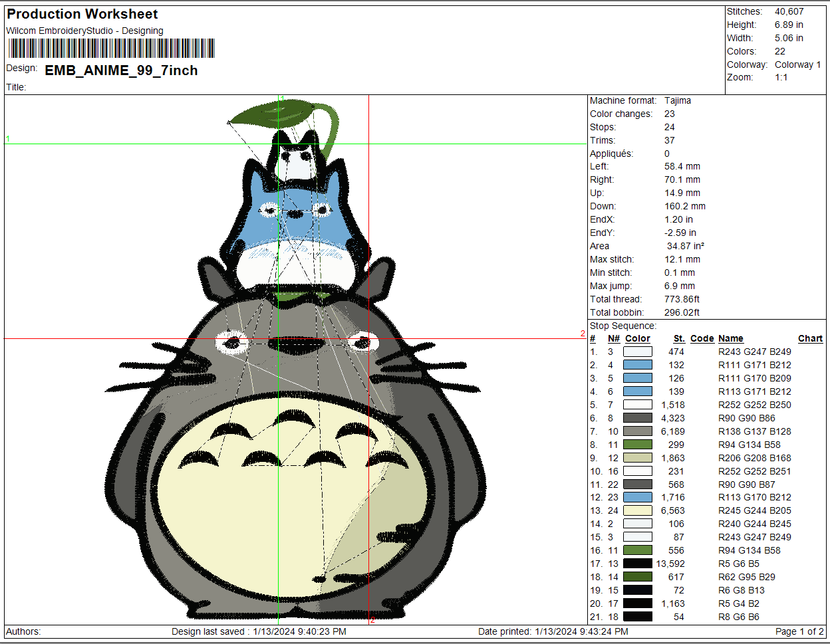Click the Page 1 of 2 indicator
The height and width of the screenshot is (644, 830).
[799, 631]
